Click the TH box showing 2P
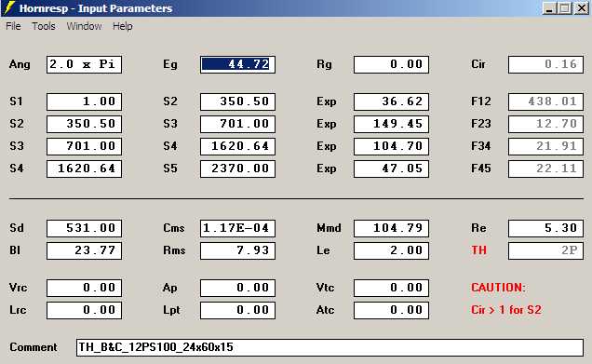The width and height of the screenshot is (592, 364). pos(546,250)
